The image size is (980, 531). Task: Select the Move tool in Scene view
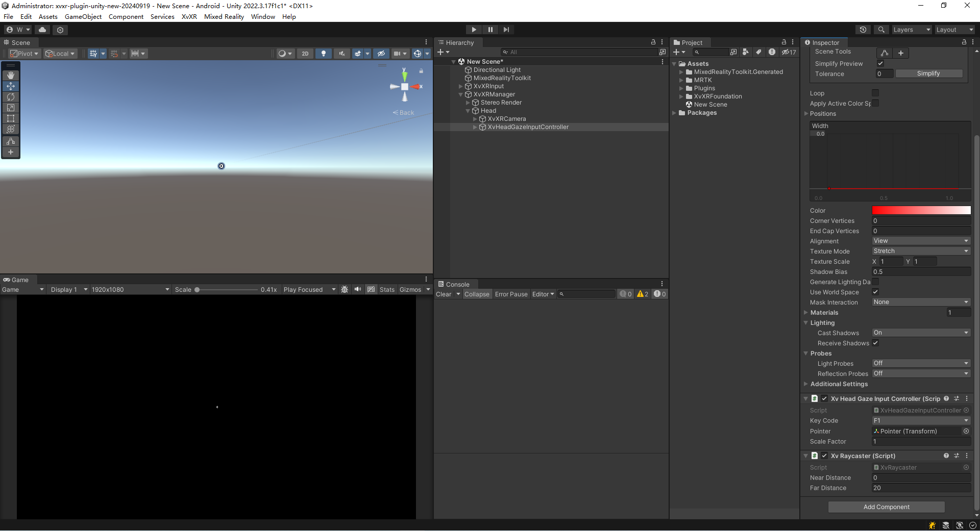[11, 86]
